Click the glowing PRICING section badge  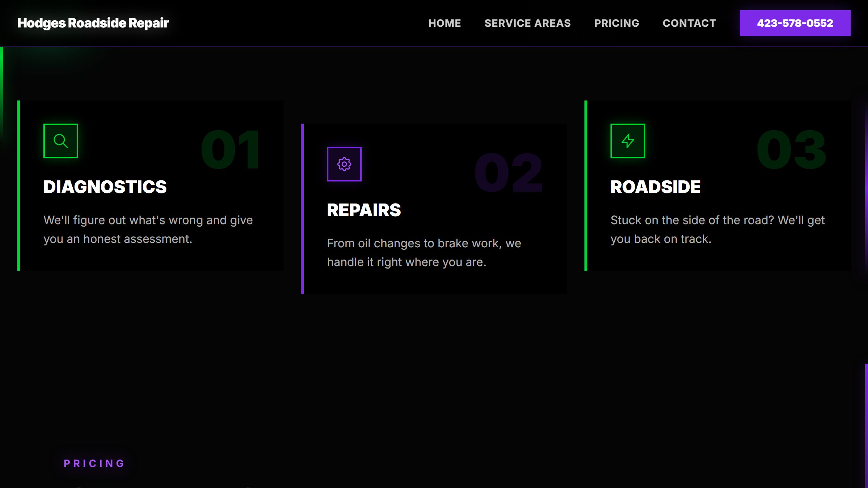(x=94, y=463)
